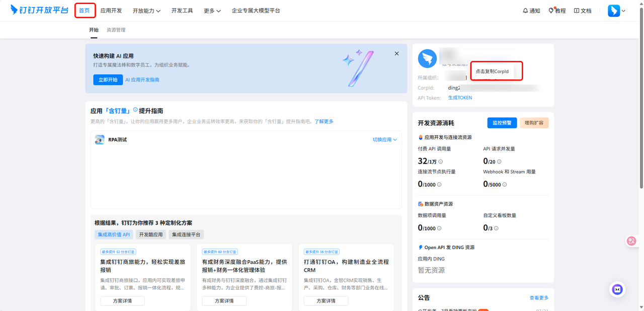The width and height of the screenshot is (644, 311).
Task: Click the 数据资产资源 section icon
Action: point(421,204)
